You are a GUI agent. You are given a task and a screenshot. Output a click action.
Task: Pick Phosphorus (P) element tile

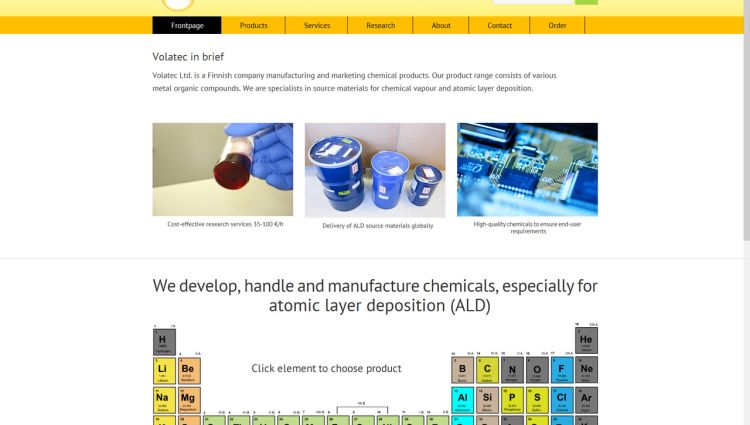(512, 400)
